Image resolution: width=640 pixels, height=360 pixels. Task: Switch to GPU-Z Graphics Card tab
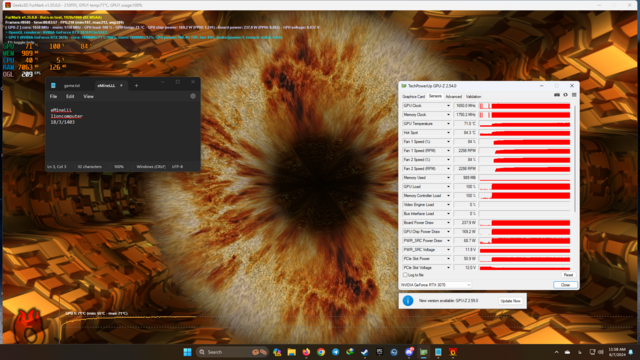[413, 97]
